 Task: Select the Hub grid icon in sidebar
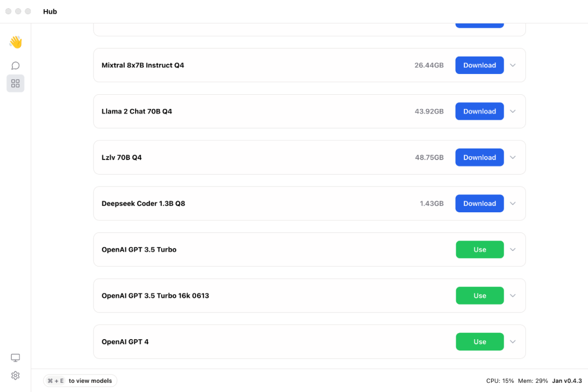[15, 83]
